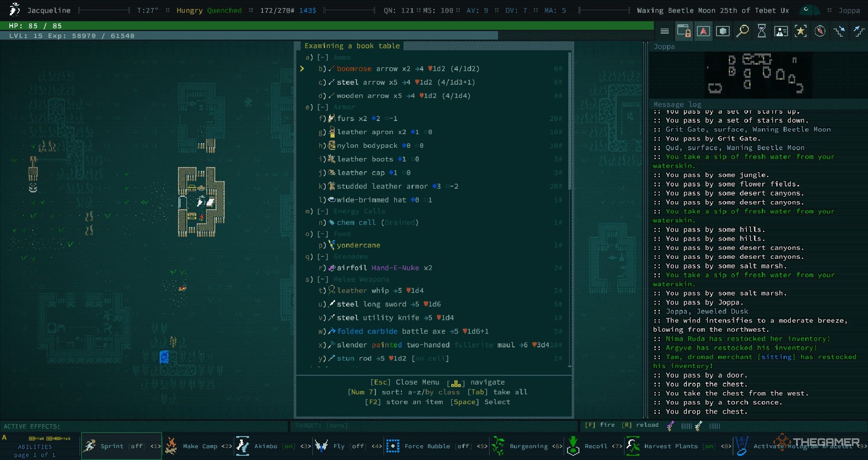The image size is (868, 460).
Task: Click the hourglass wait icon
Action: tap(762, 31)
